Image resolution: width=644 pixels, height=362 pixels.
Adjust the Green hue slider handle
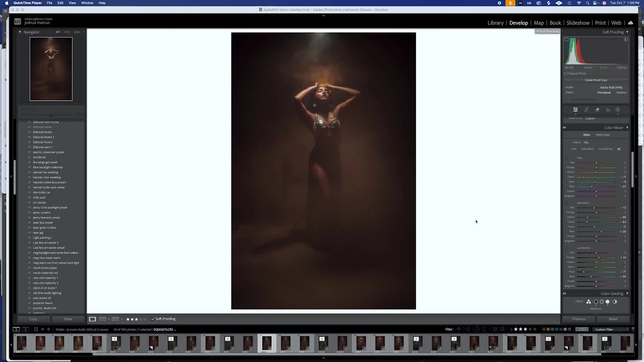[584, 177]
